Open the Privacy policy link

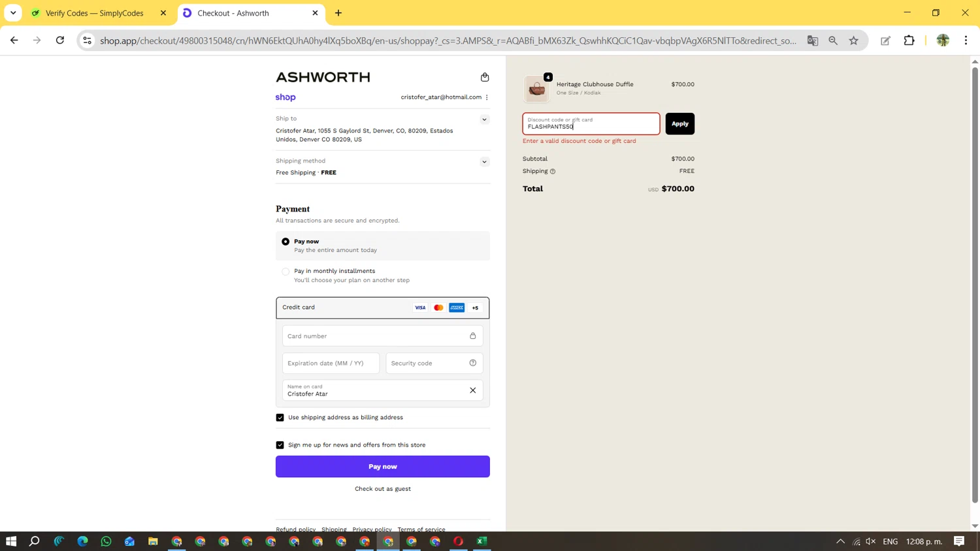click(372, 529)
